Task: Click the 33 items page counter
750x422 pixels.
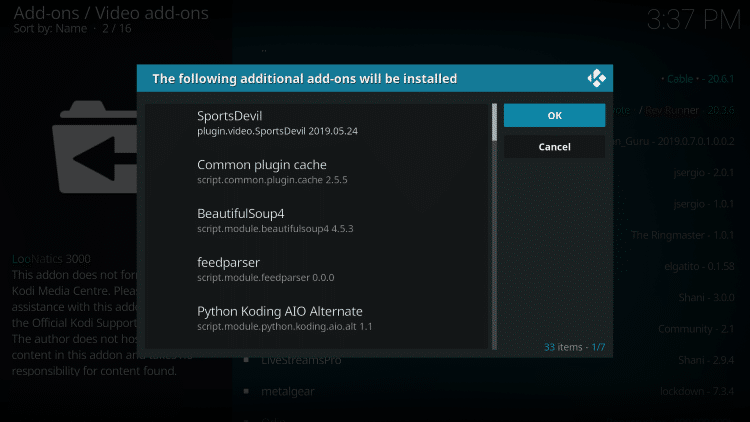Action: coord(574,347)
